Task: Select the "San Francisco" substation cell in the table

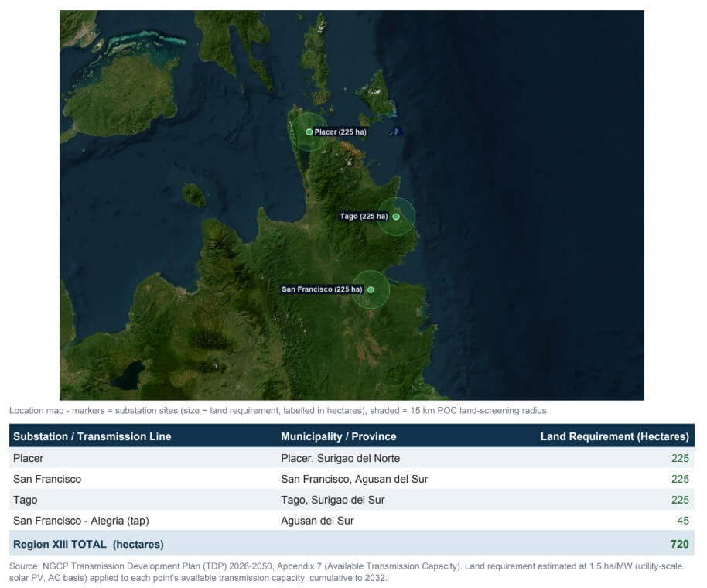Action: tap(47, 479)
